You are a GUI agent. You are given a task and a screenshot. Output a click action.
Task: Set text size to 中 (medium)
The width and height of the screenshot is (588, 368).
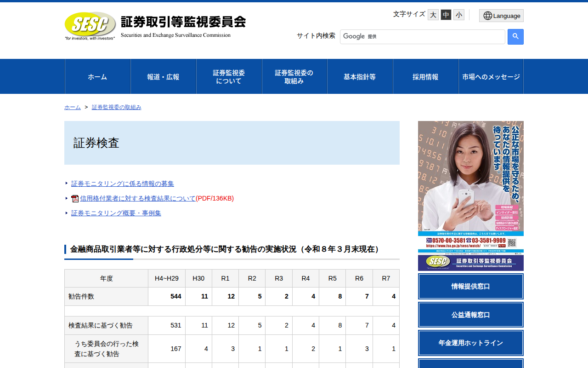pyautogui.click(x=446, y=15)
